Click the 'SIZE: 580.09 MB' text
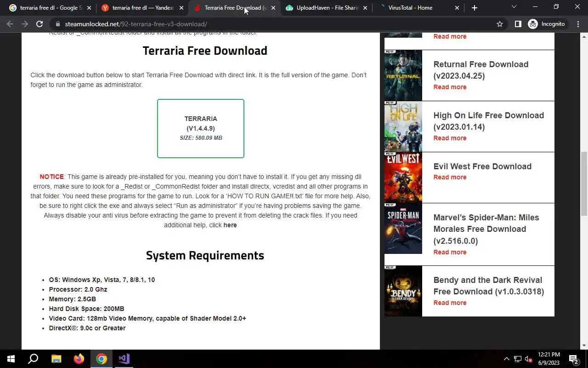 (201, 138)
